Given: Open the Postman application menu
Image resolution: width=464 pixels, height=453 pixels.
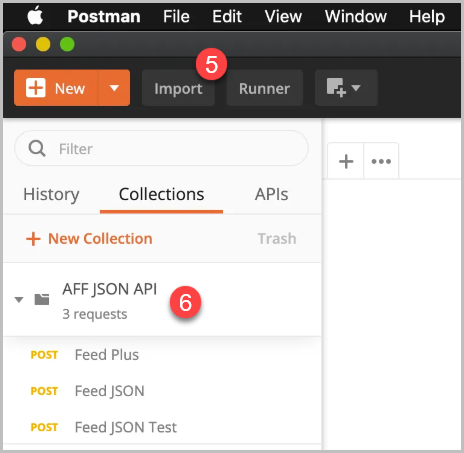Looking at the screenshot, I should (104, 16).
